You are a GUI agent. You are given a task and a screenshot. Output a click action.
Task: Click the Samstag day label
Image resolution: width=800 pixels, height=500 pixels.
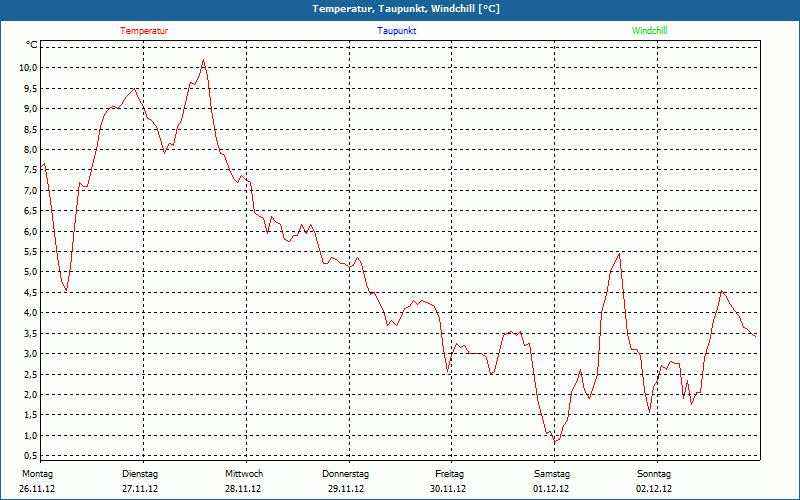(x=552, y=474)
